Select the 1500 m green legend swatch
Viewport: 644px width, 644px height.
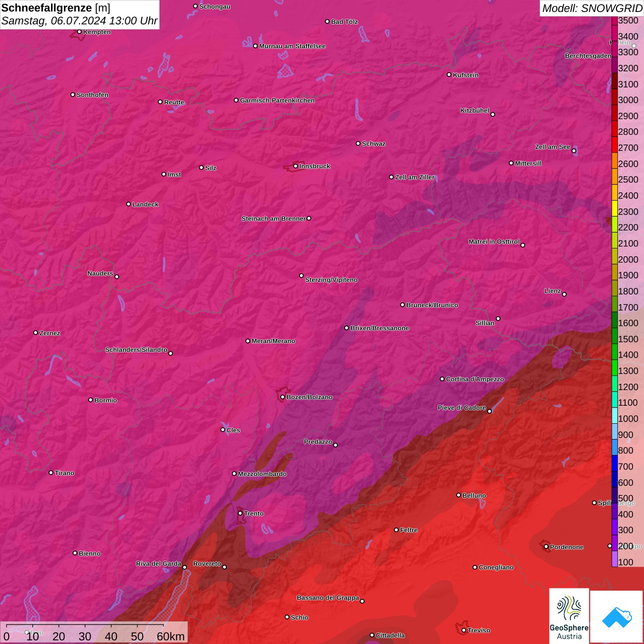(x=615, y=336)
